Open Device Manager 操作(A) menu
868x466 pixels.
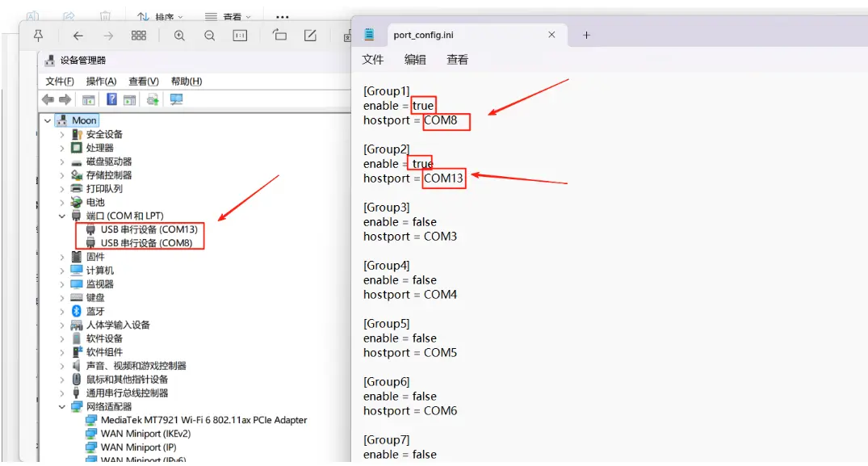point(101,82)
